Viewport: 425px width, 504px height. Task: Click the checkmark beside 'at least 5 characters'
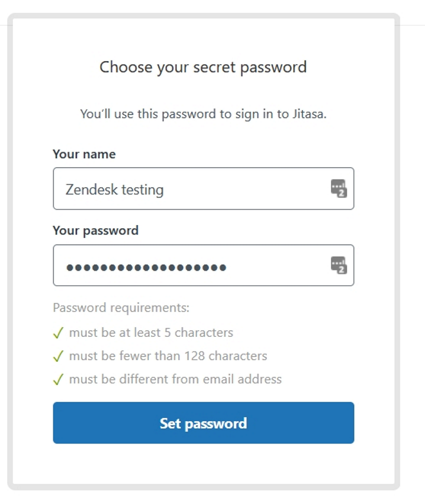(58, 333)
